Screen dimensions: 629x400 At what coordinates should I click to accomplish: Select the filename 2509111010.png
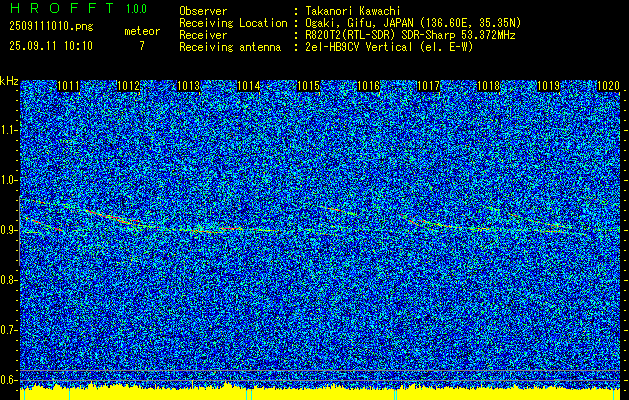pyautogui.click(x=51, y=26)
